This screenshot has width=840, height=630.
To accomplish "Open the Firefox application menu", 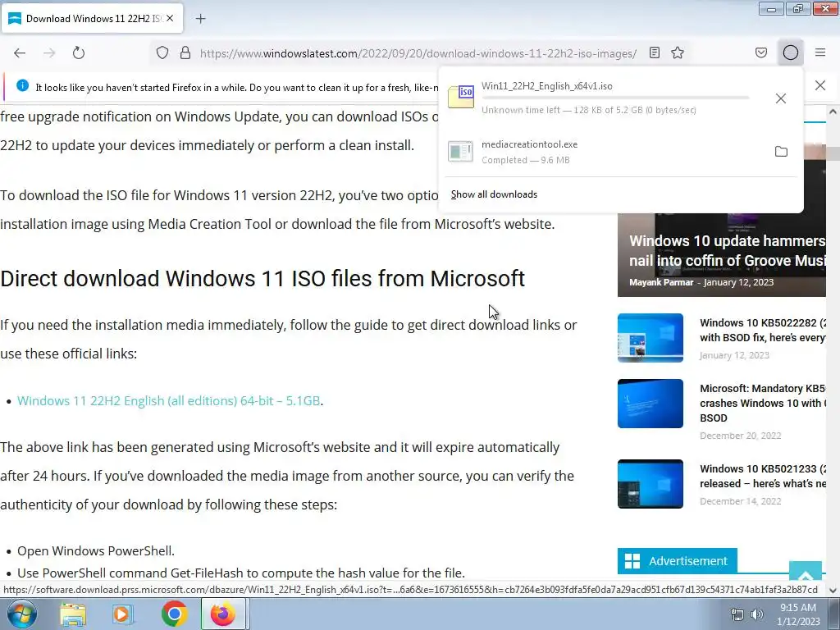I will click(x=820, y=53).
